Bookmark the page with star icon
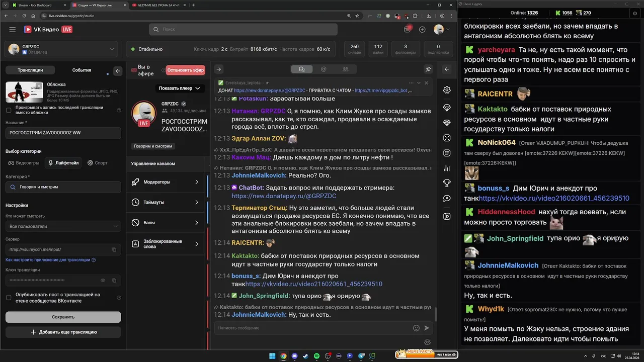 (357, 16)
